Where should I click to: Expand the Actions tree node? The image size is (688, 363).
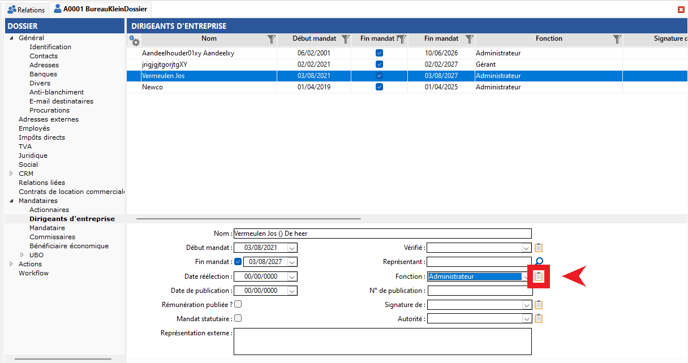coord(11,264)
